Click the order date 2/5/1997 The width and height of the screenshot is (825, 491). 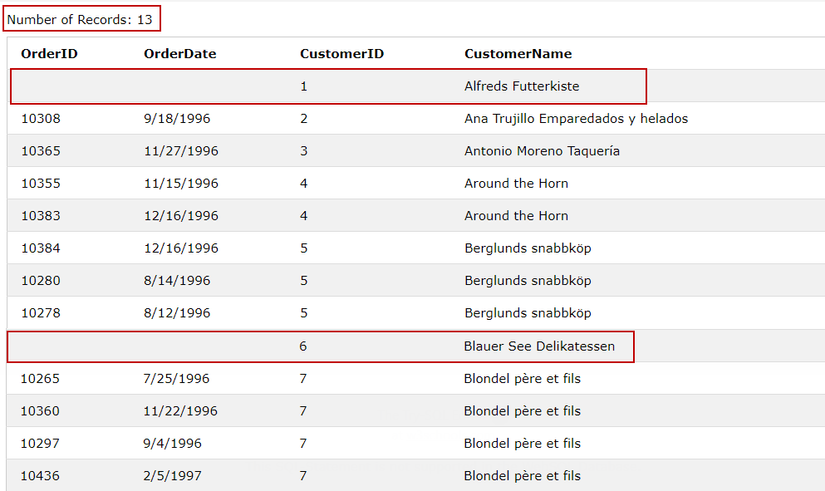(x=173, y=476)
